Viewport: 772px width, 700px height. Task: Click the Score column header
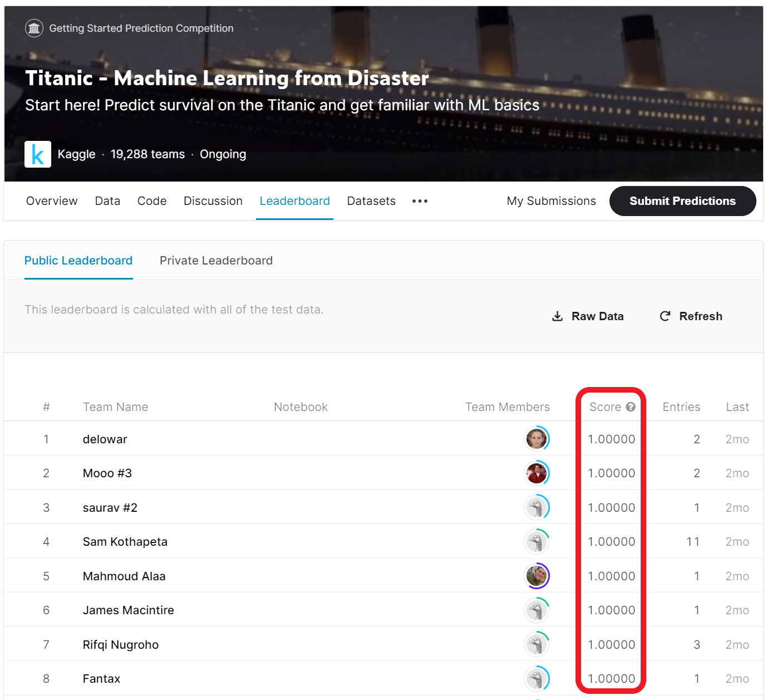pos(605,407)
